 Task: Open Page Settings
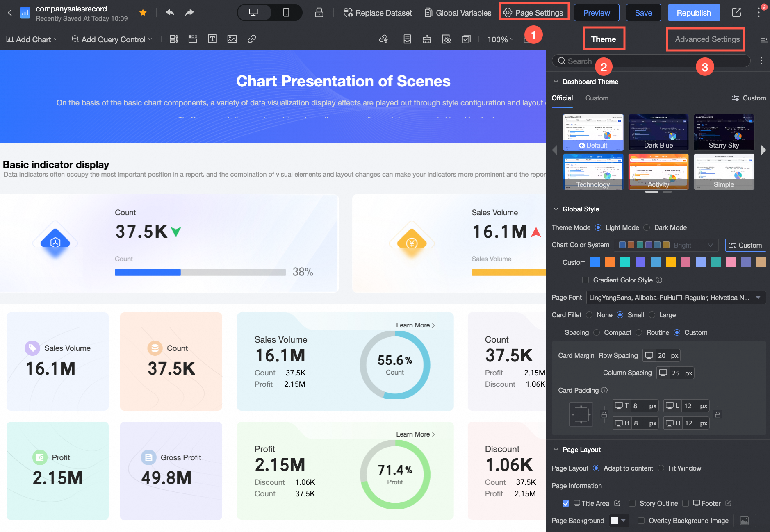click(534, 13)
